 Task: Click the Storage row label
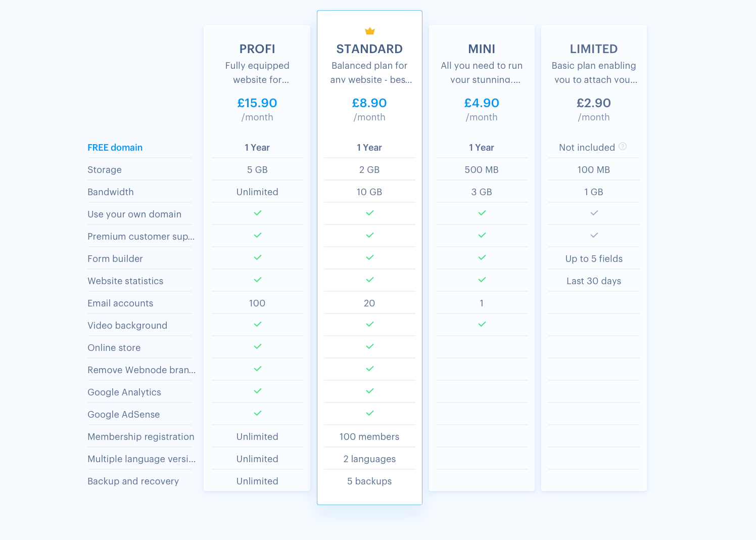click(105, 170)
